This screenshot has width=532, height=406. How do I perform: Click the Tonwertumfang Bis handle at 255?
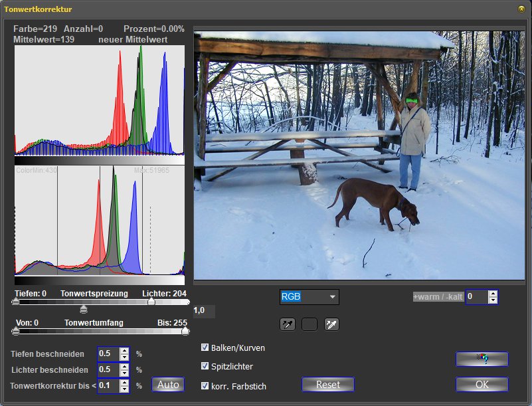185,331
